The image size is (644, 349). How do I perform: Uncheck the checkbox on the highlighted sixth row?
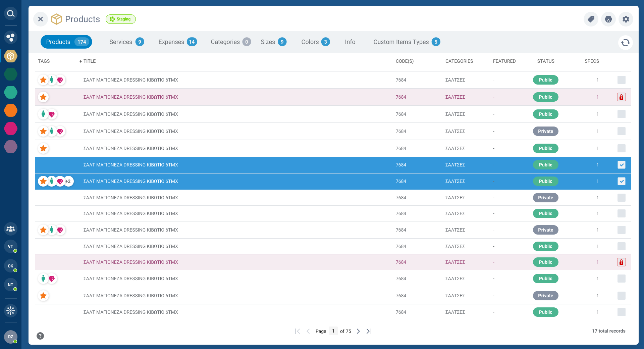click(x=622, y=165)
